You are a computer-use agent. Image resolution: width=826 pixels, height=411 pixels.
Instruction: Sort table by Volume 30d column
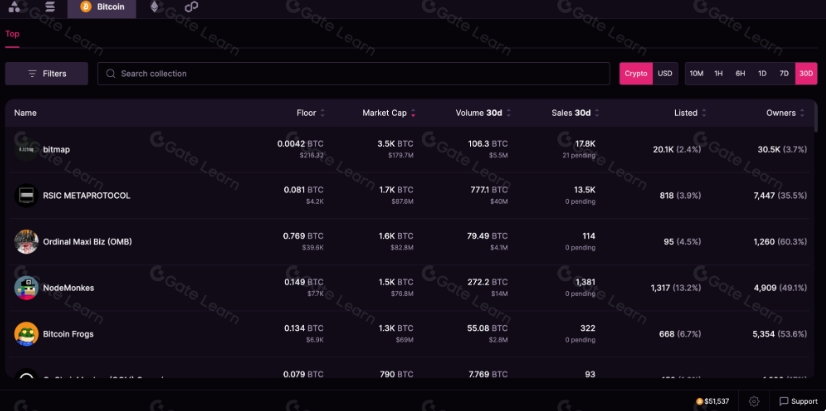[483, 113]
